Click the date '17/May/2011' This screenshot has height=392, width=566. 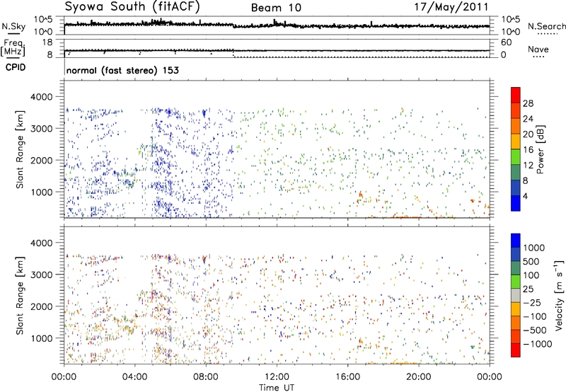tap(451, 7)
